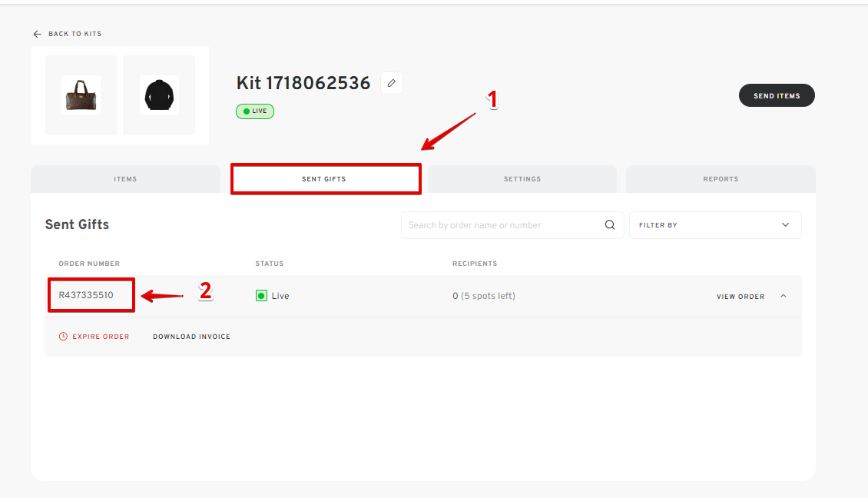Open the Reports tab
Image resolution: width=868 pixels, height=498 pixels.
721,179
